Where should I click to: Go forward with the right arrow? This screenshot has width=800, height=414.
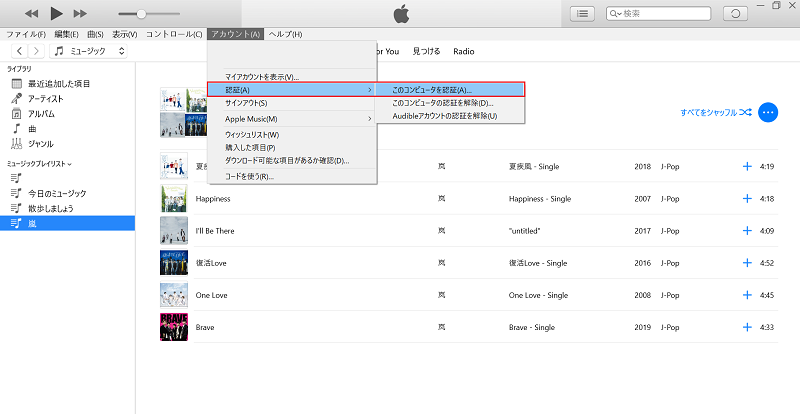pyautogui.click(x=36, y=51)
